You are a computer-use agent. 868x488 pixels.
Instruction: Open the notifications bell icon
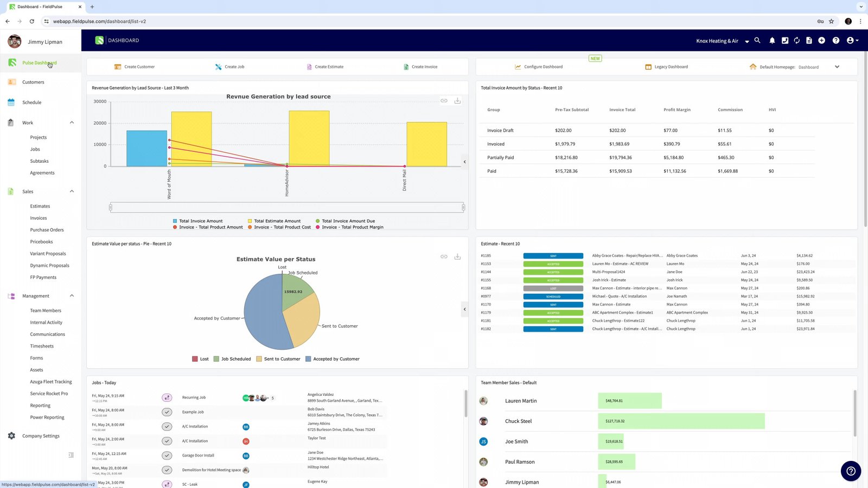772,40
